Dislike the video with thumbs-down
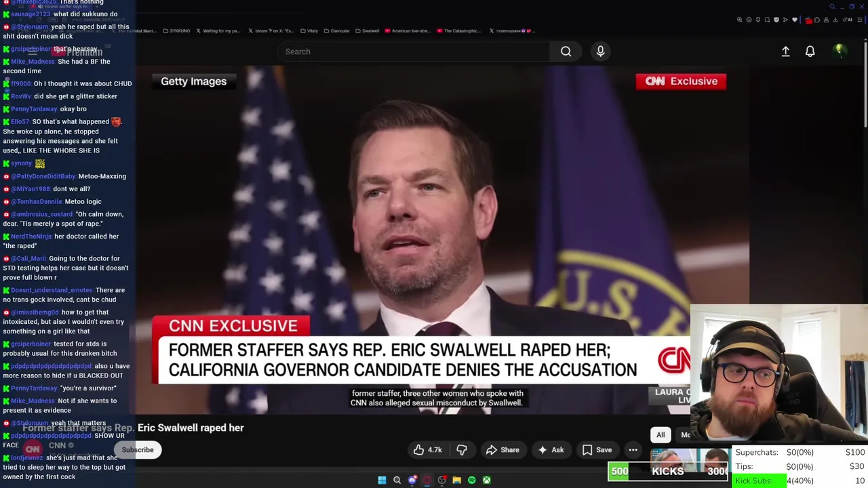 [x=461, y=449]
